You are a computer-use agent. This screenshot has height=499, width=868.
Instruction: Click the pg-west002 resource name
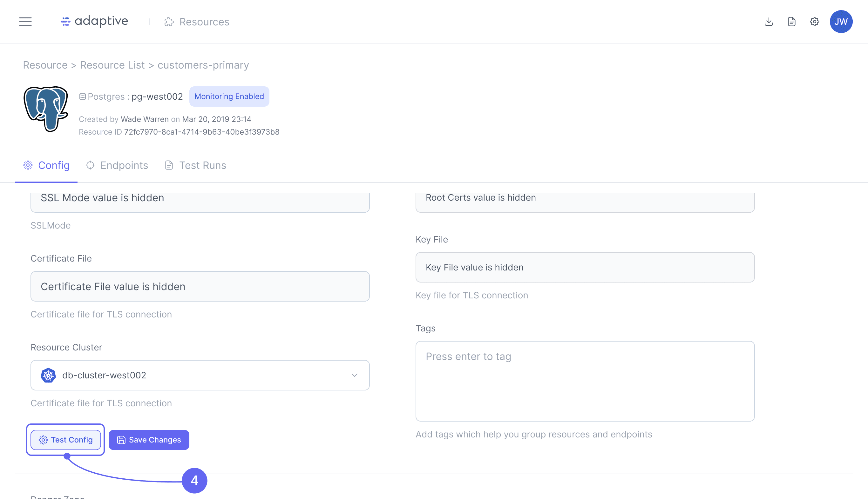coord(157,96)
